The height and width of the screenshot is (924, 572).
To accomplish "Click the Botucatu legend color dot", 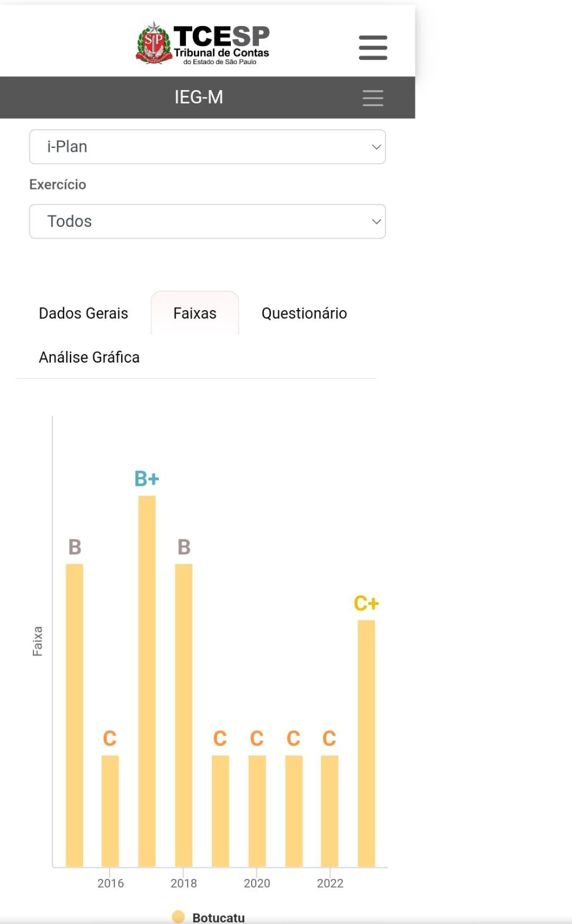I will pos(178,916).
